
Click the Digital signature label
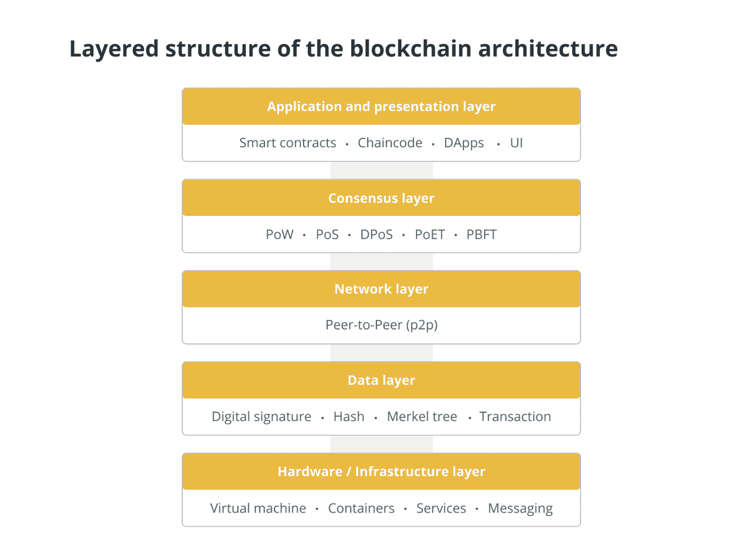pos(261,417)
